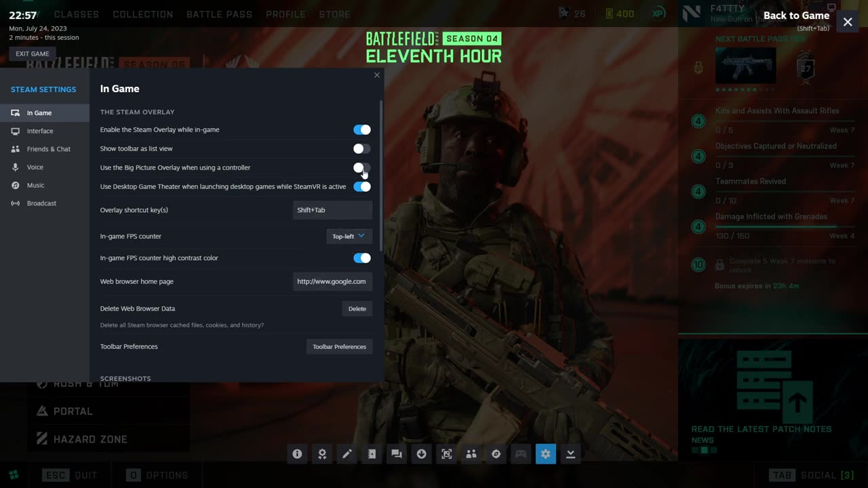Click the currency icon beside 400 in game header
This screenshot has width=868, height=488.
[x=609, y=14]
